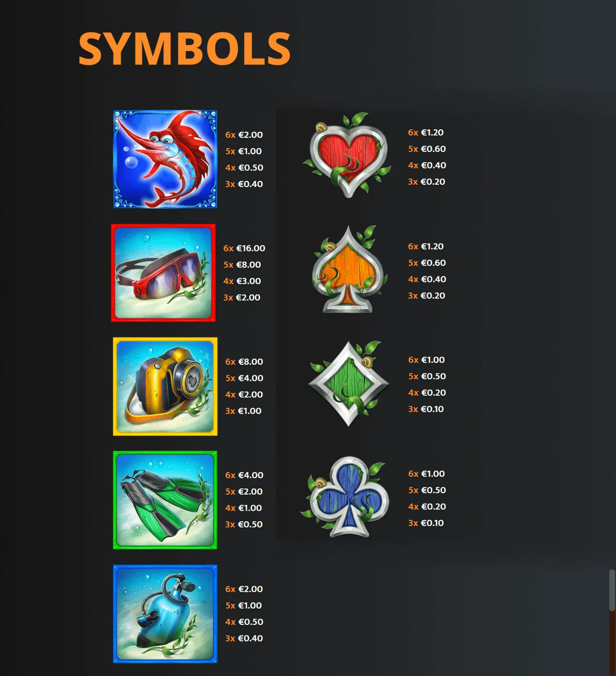Click the oxygen tank 5x €1.00 payout
Image resolution: width=616 pixels, height=676 pixels.
[x=244, y=605]
